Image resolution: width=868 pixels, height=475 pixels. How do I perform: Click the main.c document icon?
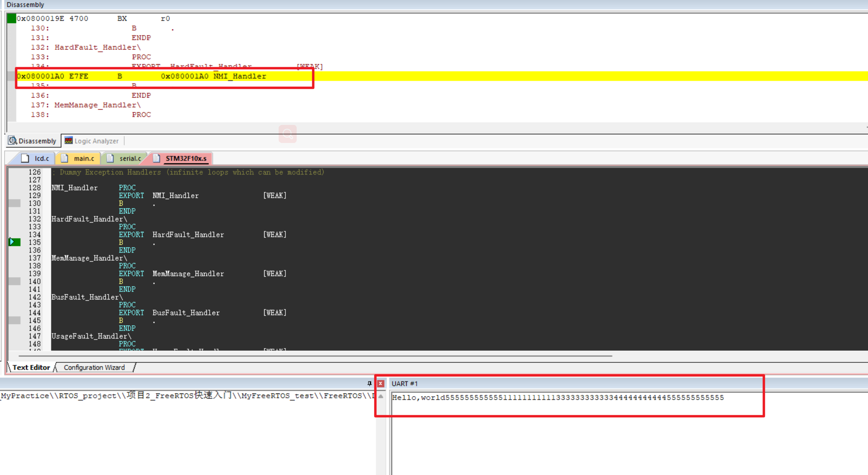pos(65,158)
